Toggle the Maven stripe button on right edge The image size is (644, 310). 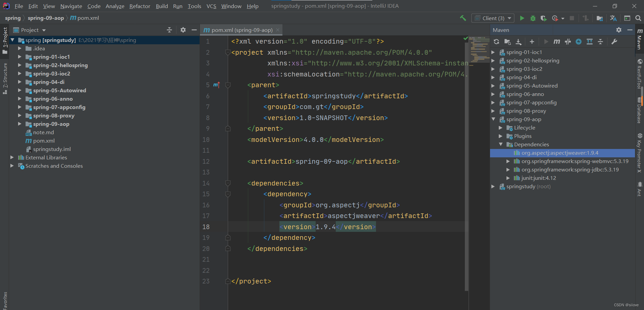(640, 39)
